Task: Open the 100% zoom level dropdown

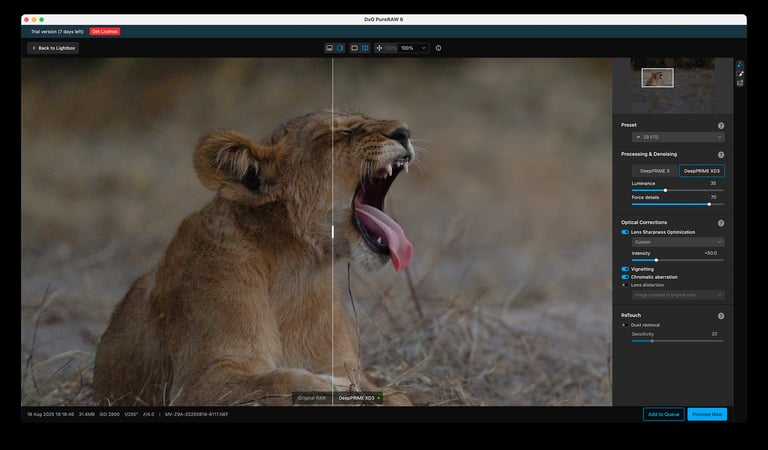Action: (x=413, y=48)
